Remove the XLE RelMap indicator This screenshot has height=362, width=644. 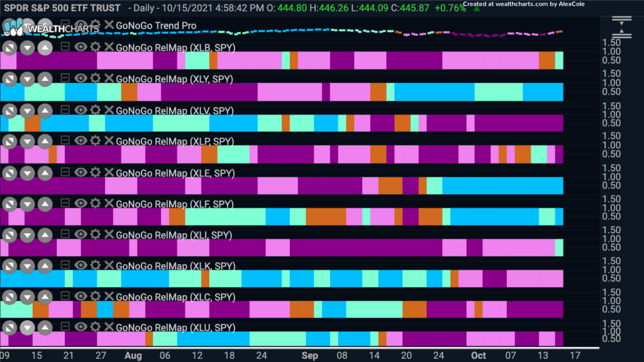[x=109, y=172]
